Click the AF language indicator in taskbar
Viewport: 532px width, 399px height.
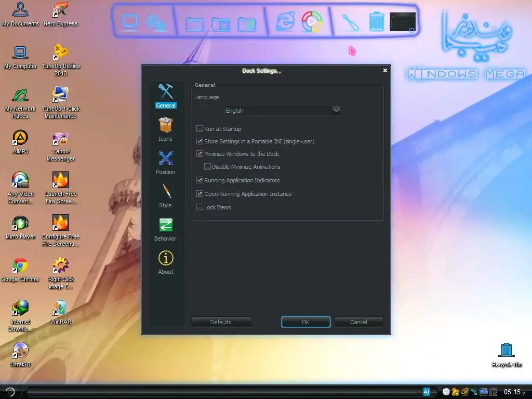(427, 392)
